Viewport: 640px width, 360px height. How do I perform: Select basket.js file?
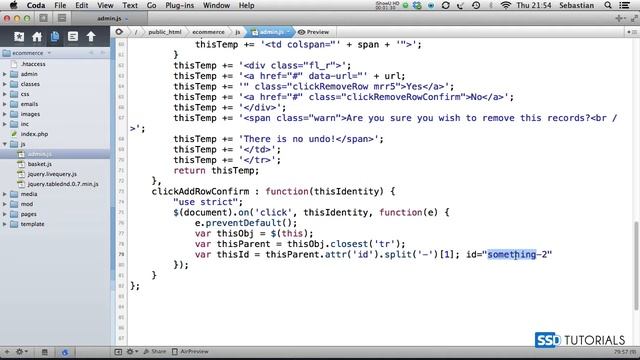point(39,164)
